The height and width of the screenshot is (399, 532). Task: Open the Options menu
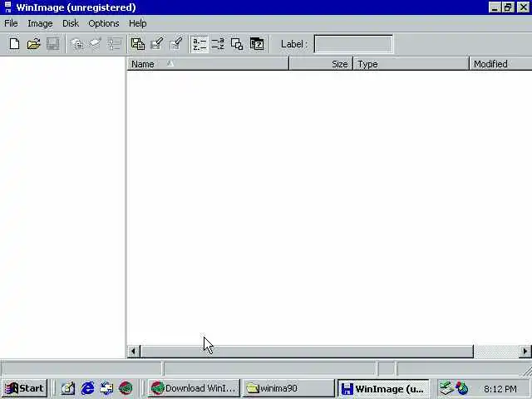click(x=103, y=23)
